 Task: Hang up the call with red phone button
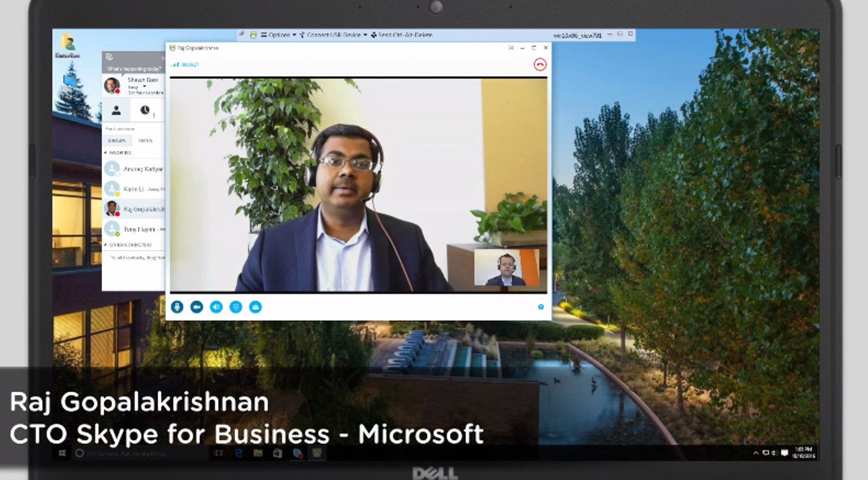pos(540,65)
